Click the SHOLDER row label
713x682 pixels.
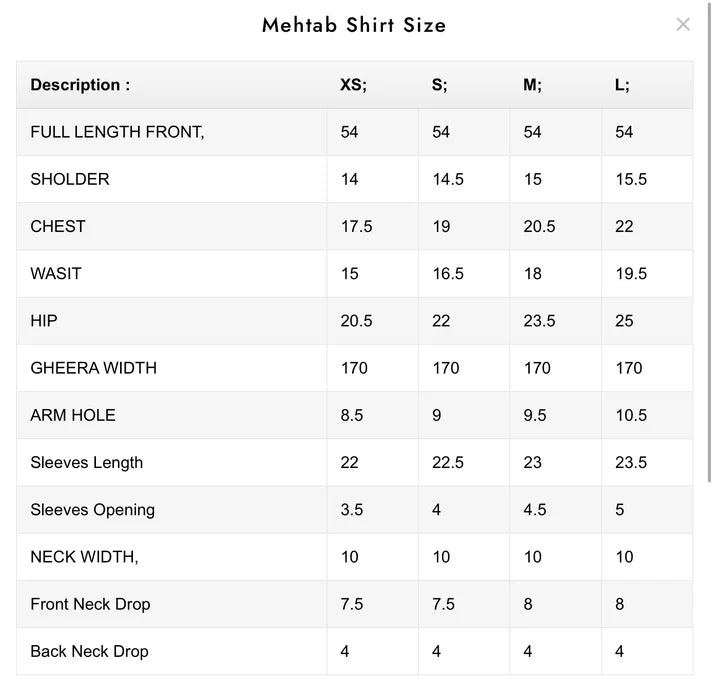tap(70, 179)
